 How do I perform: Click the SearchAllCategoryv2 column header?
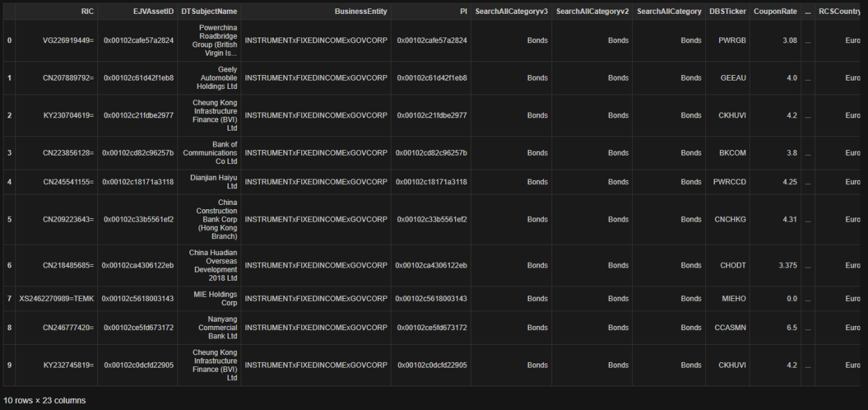591,11
